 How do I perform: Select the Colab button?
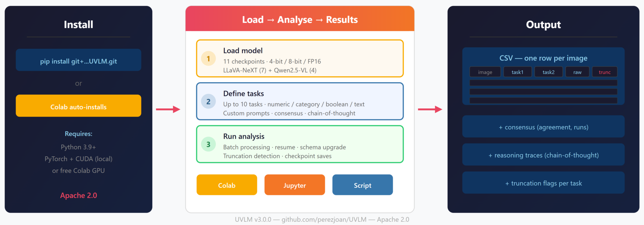[x=227, y=185]
